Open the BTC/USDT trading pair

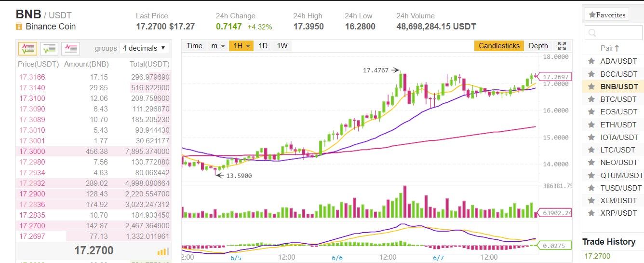618,99
